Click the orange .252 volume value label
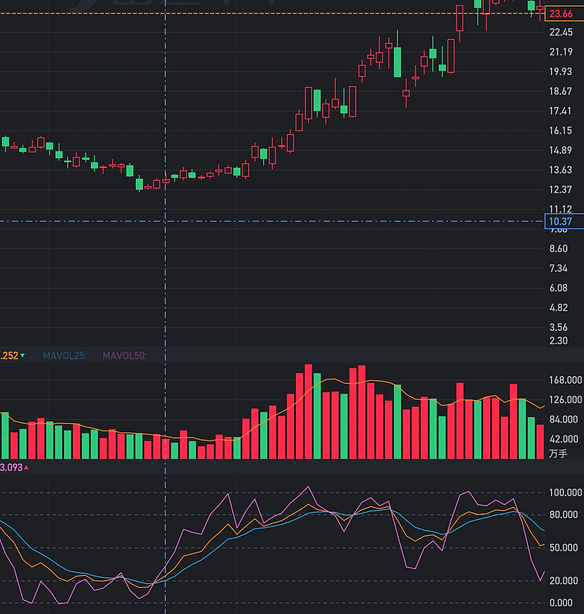This screenshot has width=584, height=614. click(x=9, y=356)
